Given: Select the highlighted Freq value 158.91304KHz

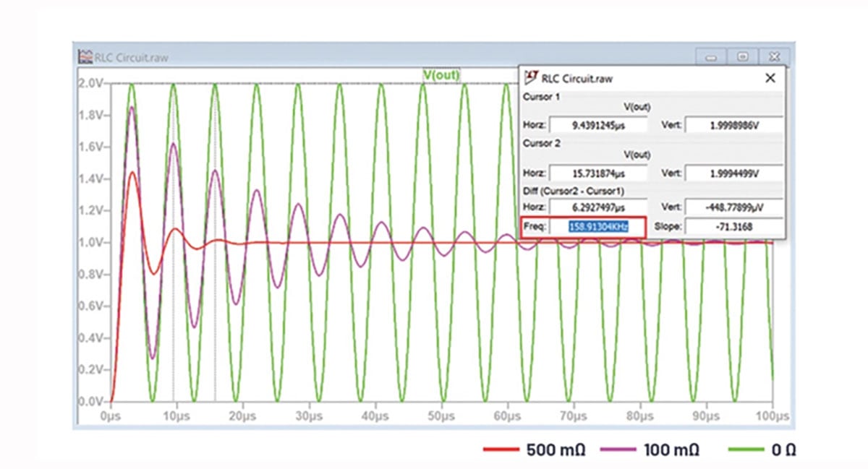Looking at the screenshot, I should [599, 225].
